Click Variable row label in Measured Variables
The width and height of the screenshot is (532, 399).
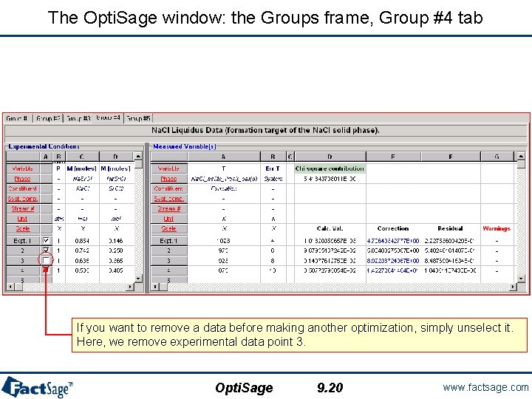click(x=169, y=168)
